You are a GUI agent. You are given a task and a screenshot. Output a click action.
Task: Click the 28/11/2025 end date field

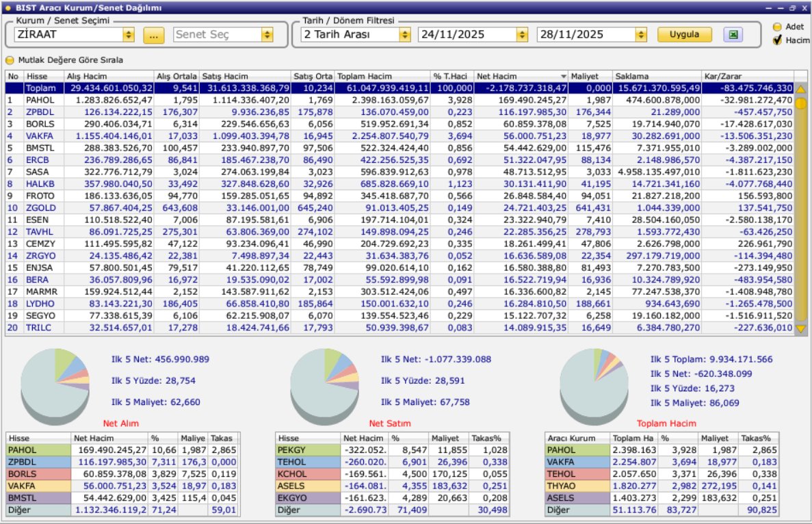click(586, 35)
